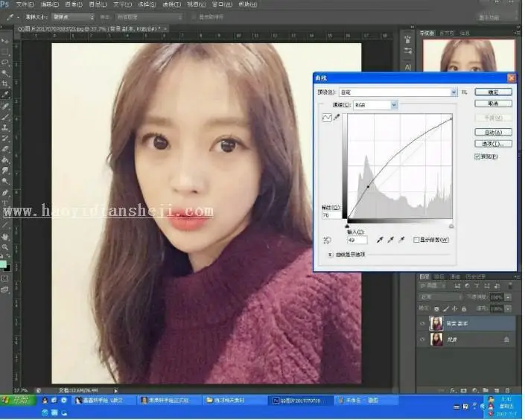Lock image pixels brush icon
This screenshot has height=420, width=525.
(x=445, y=308)
